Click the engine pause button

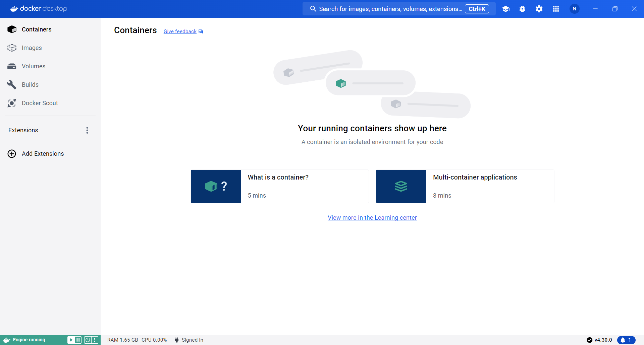point(78,340)
